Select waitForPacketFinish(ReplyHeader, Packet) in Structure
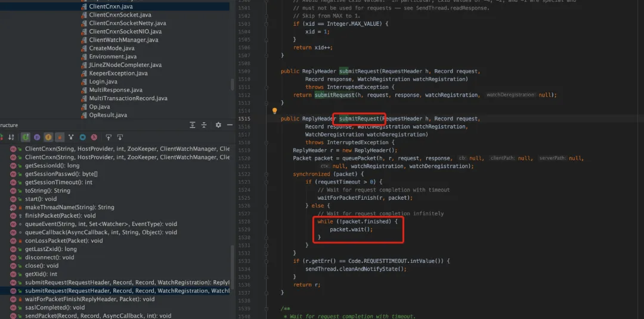Viewport: 644px width, 319px height. (90, 299)
